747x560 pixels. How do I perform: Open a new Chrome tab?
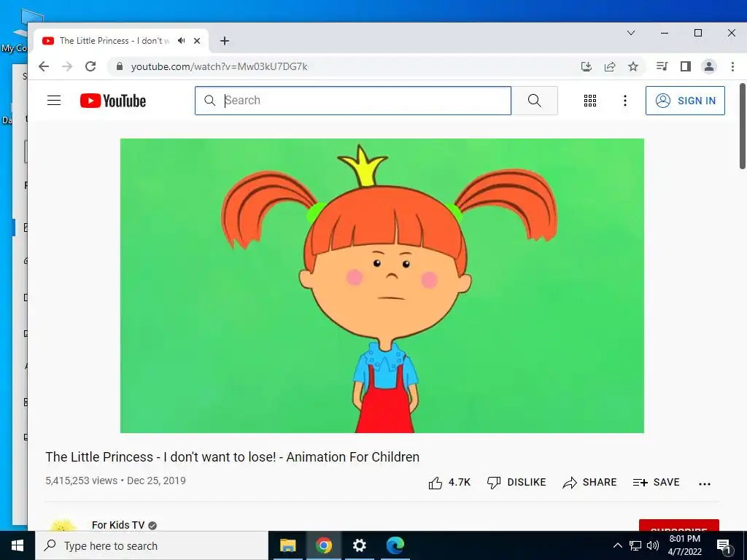(225, 41)
